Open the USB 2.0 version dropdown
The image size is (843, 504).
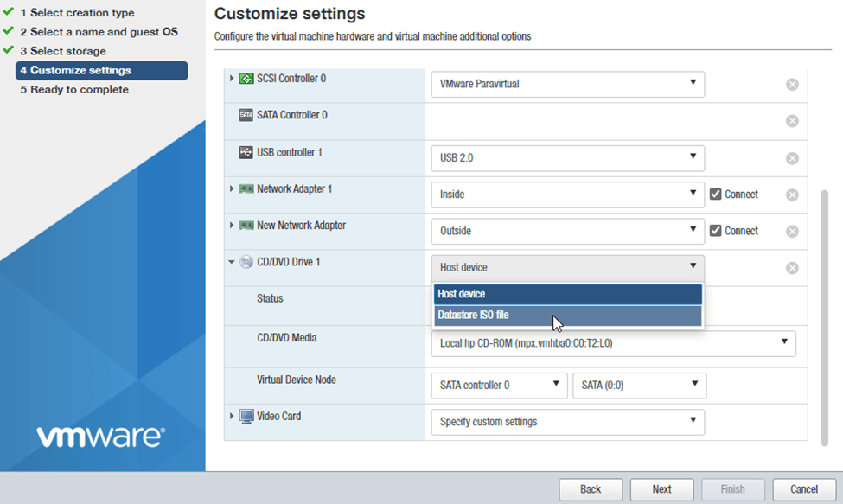(567, 158)
